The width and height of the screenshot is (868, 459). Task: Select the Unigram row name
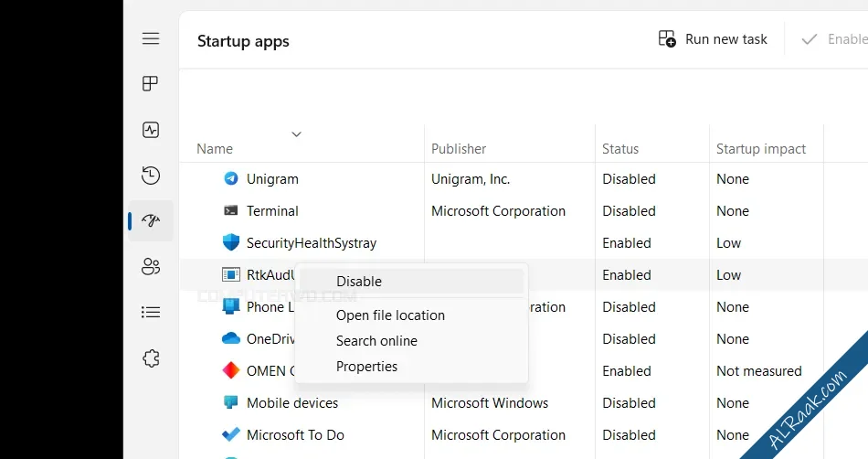click(x=272, y=179)
